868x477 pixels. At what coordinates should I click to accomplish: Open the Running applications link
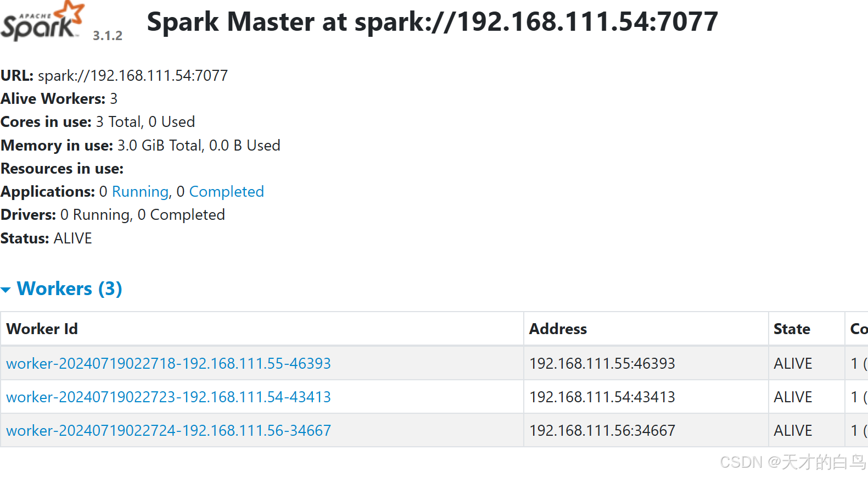click(x=140, y=192)
